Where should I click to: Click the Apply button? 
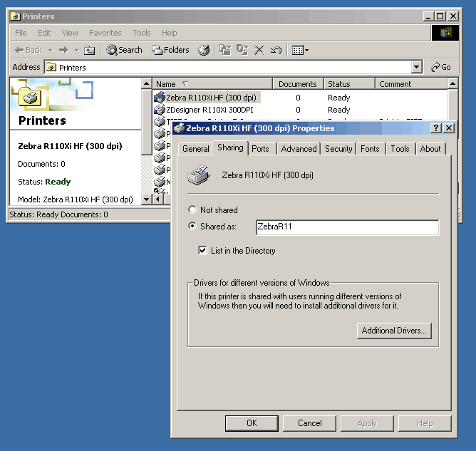tap(367, 423)
